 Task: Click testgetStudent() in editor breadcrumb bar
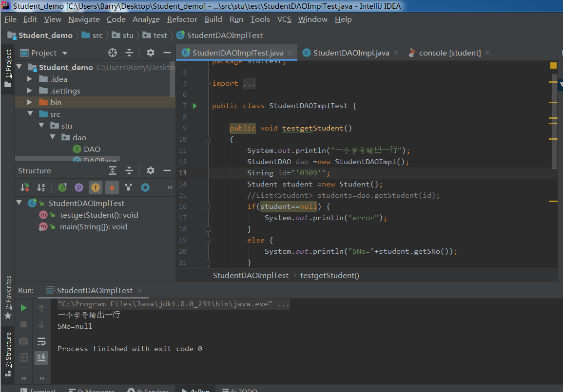(330, 275)
